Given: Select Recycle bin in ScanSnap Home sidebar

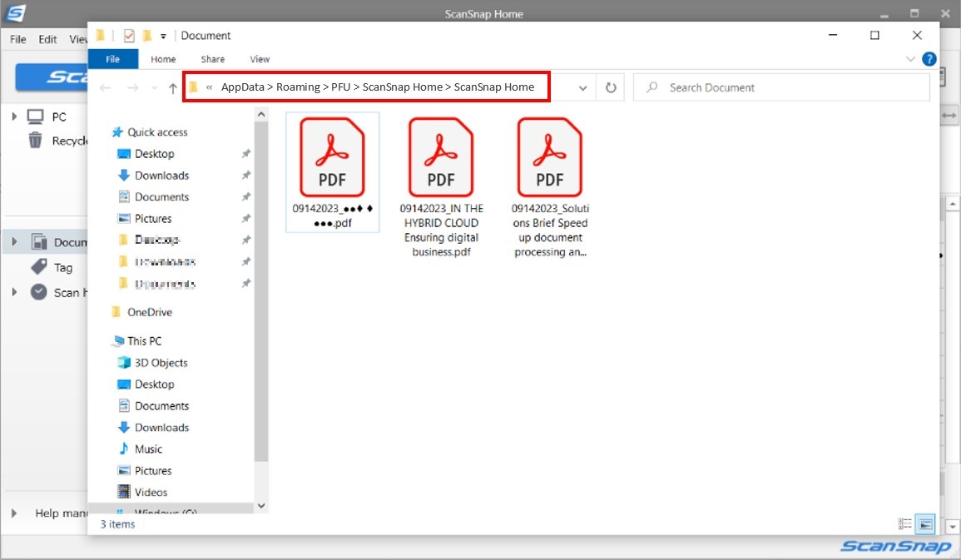Looking at the screenshot, I should 57,141.
